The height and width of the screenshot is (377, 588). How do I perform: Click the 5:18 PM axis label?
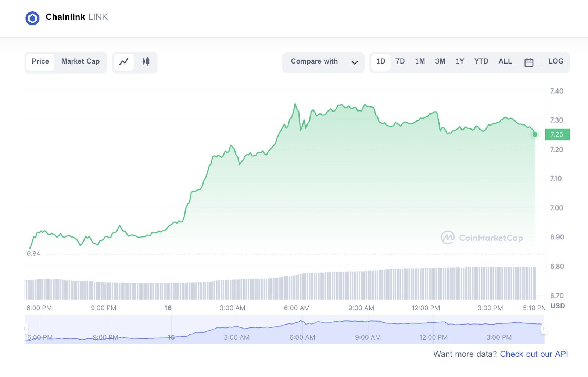click(534, 308)
